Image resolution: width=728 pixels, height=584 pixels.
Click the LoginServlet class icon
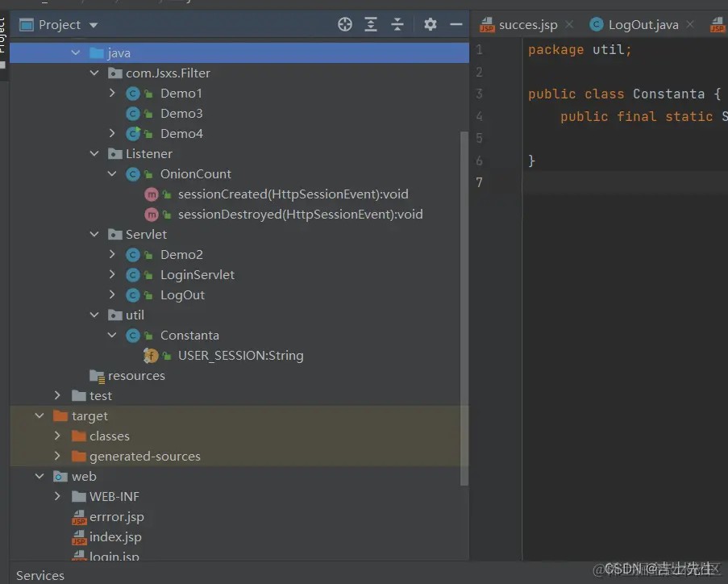133,275
